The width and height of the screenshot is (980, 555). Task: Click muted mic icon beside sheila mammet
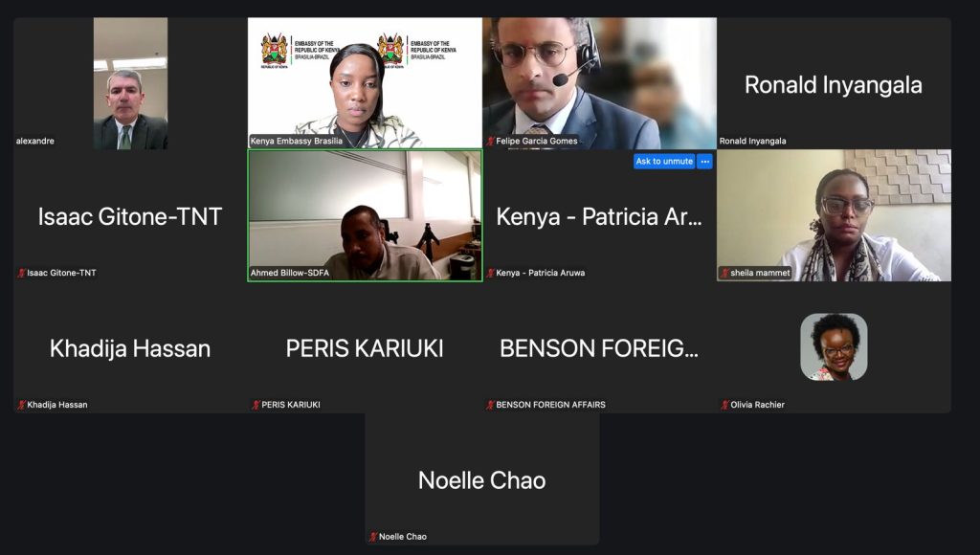pyautogui.click(x=725, y=273)
